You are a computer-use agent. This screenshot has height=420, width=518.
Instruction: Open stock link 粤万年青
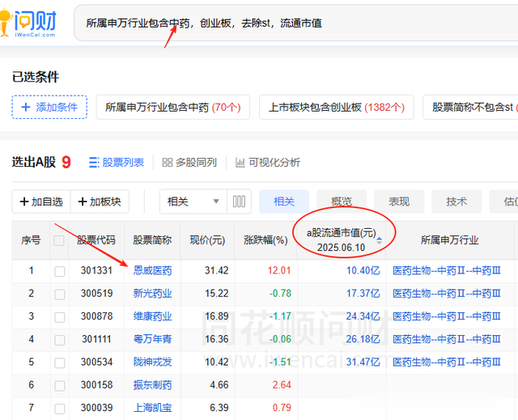tap(153, 339)
